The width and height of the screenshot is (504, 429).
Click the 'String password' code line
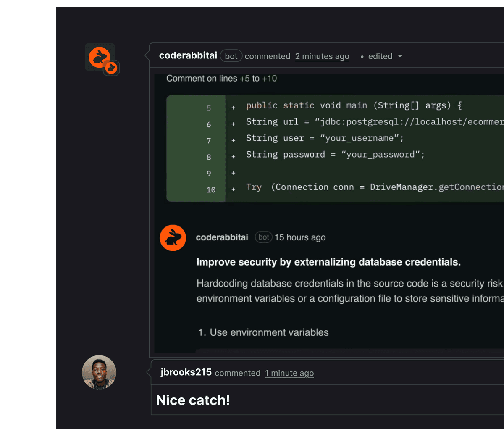coord(335,155)
